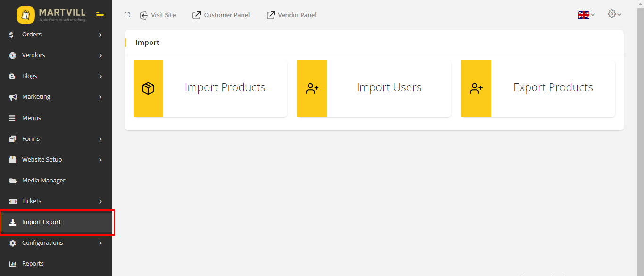644x276 pixels.
Task: Click the box icon on Import Products
Action: [x=148, y=88]
